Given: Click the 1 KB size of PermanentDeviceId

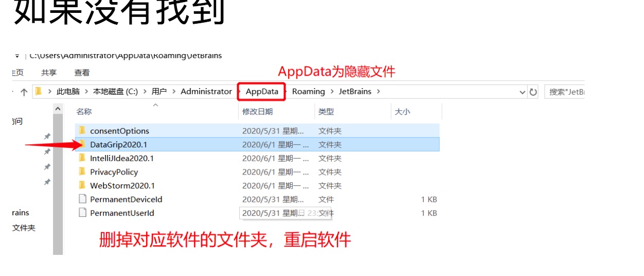Looking at the screenshot, I should 429,199.
